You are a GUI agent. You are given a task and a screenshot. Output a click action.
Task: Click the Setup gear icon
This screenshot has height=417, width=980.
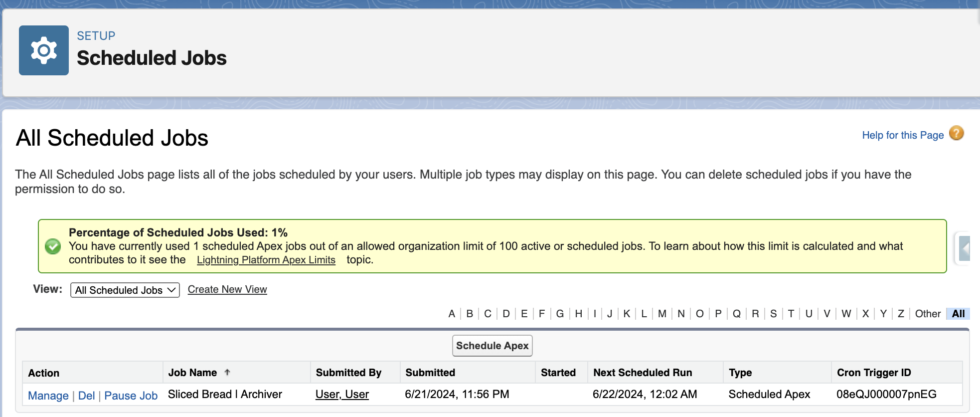44,50
